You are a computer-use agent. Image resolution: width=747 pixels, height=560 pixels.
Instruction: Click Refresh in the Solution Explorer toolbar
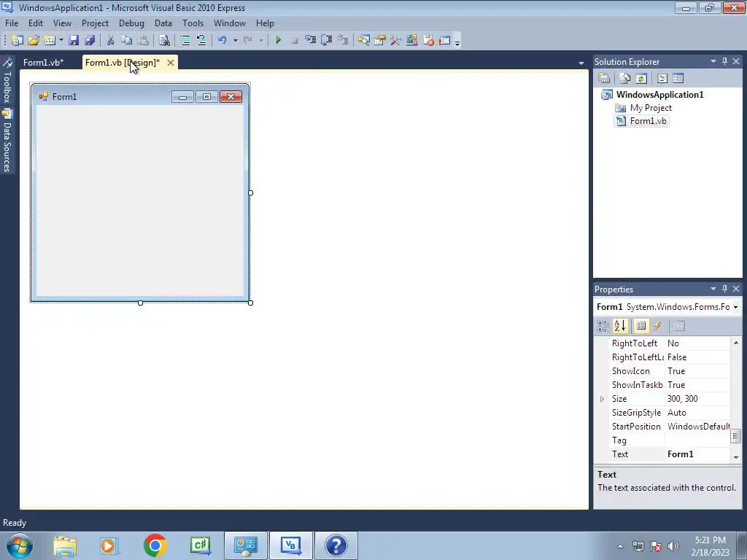click(x=641, y=78)
